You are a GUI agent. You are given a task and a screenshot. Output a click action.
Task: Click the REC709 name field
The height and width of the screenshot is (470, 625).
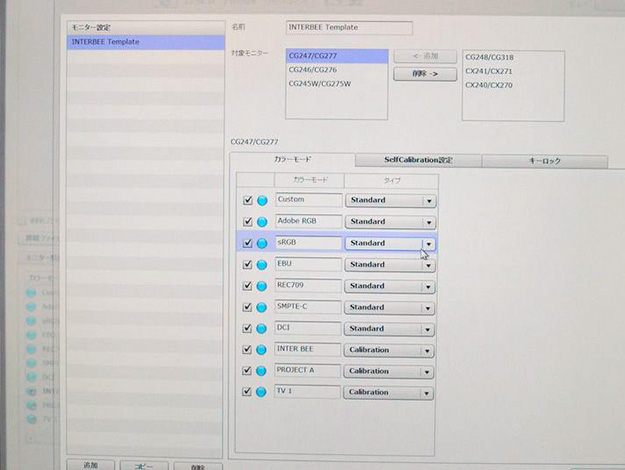308,285
